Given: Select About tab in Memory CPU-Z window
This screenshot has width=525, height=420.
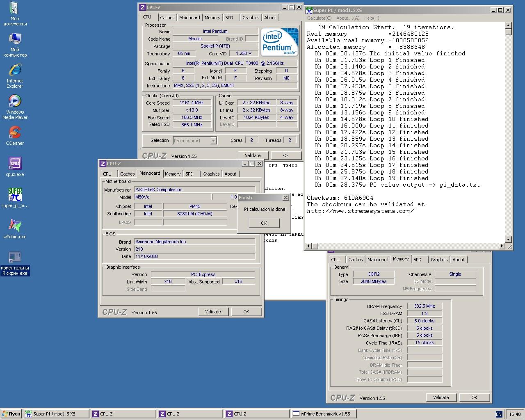Looking at the screenshot, I should 458,260.
